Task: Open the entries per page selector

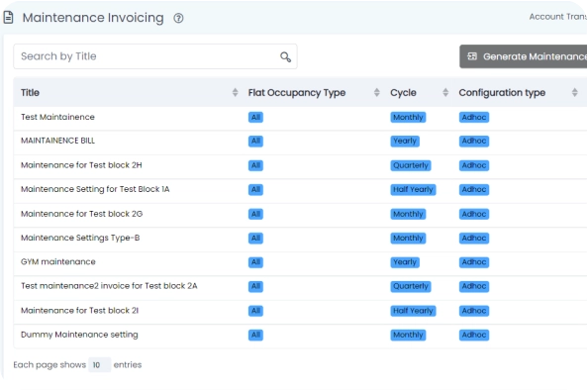Action: pos(99,365)
